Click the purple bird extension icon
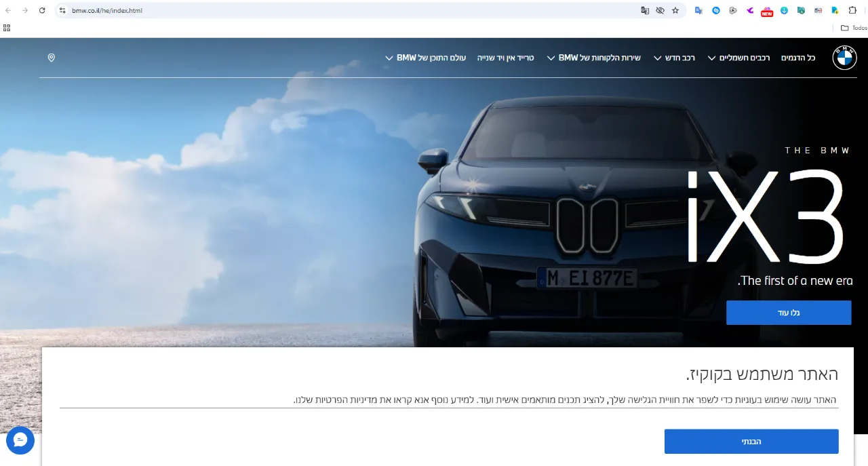 (750, 10)
